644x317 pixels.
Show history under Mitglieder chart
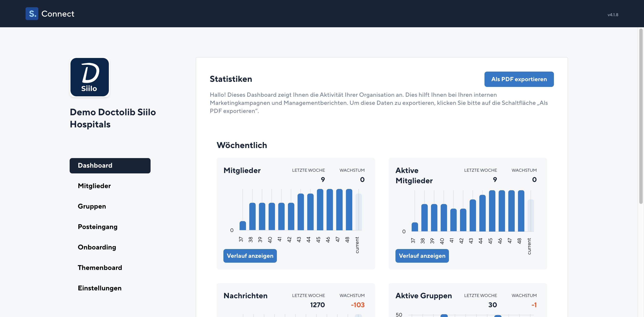click(x=250, y=256)
